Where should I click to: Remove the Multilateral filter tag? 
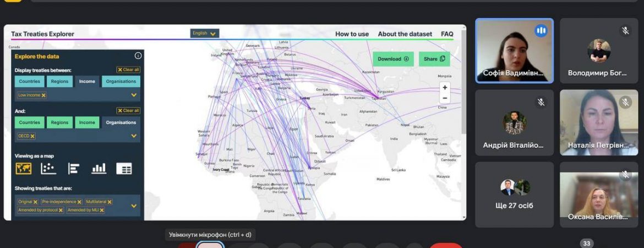point(109,202)
